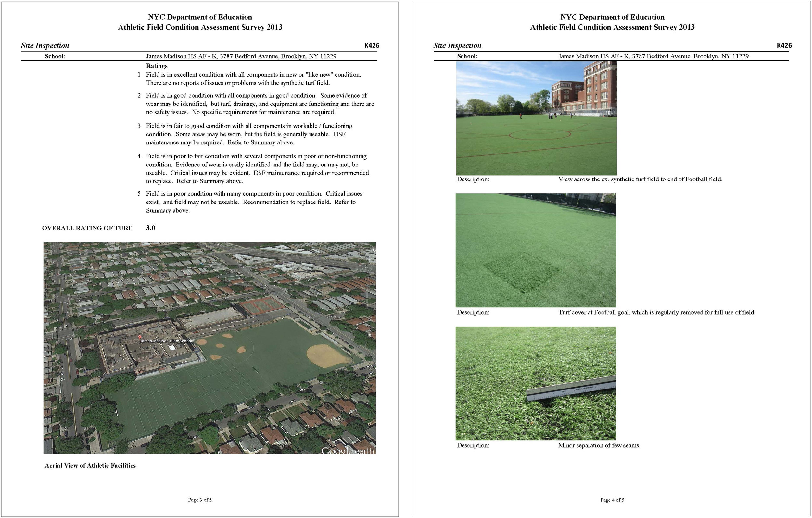The width and height of the screenshot is (812, 518).
Task: Select "Minor separation of few seams." caption
Action: coord(599,446)
